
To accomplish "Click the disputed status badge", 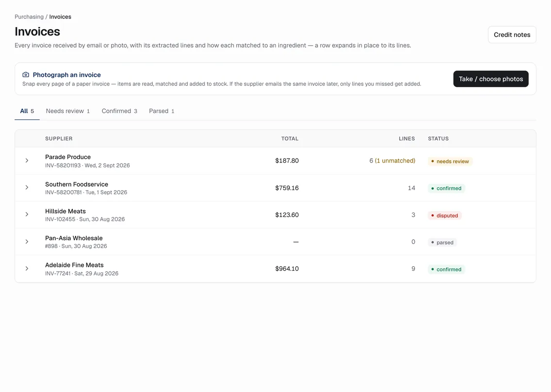I will pos(444,215).
